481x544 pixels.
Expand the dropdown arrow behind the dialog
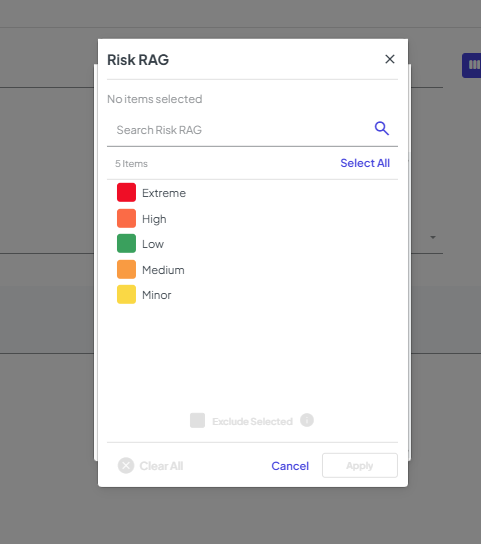(x=433, y=238)
